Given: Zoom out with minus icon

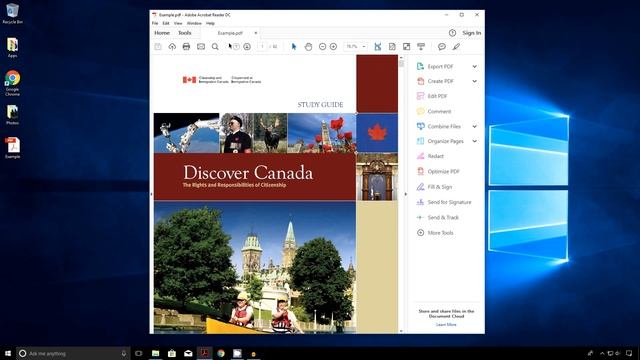Looking at the screenshot, I should (322, 47).
